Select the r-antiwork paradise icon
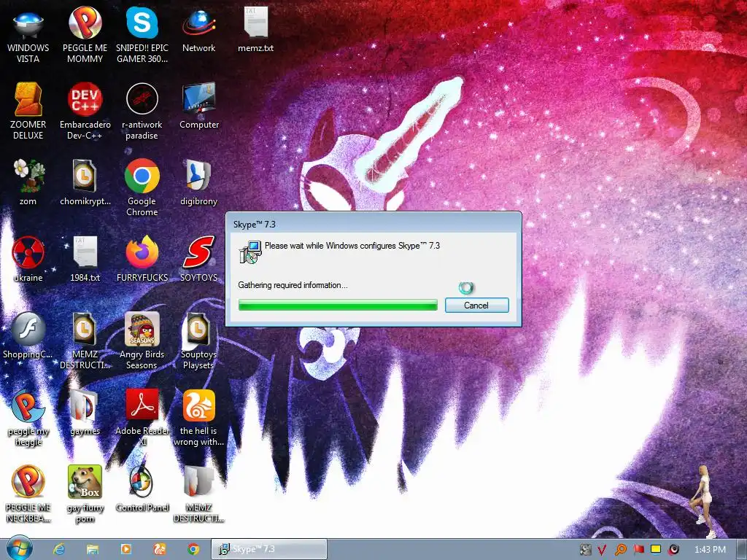The height and width of the screenshot is (560, 747). coord(142,112)
